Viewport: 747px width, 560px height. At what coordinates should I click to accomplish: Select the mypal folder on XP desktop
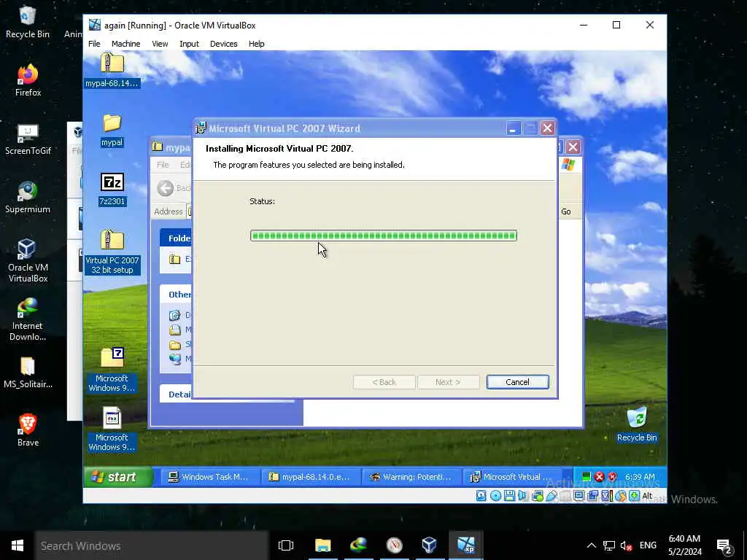click(112, 130)
